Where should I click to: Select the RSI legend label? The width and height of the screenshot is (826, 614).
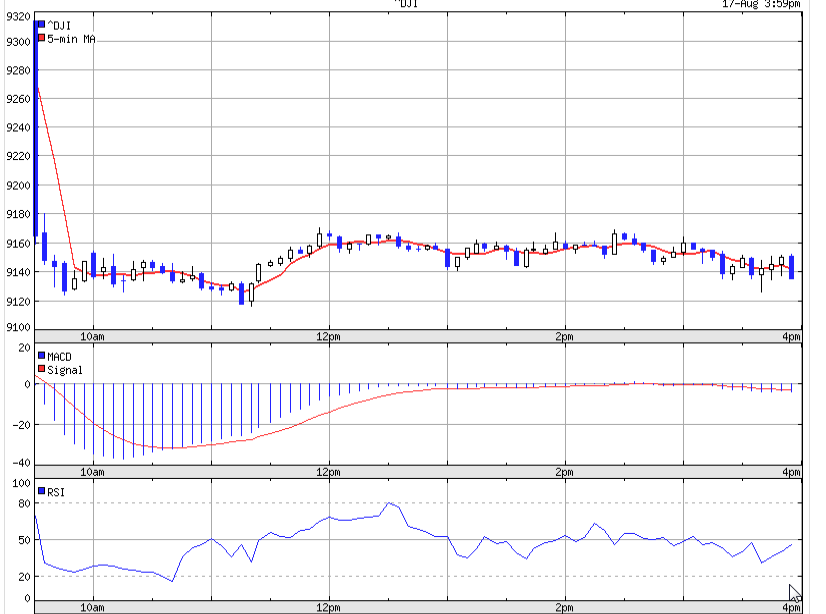(56, 492)
